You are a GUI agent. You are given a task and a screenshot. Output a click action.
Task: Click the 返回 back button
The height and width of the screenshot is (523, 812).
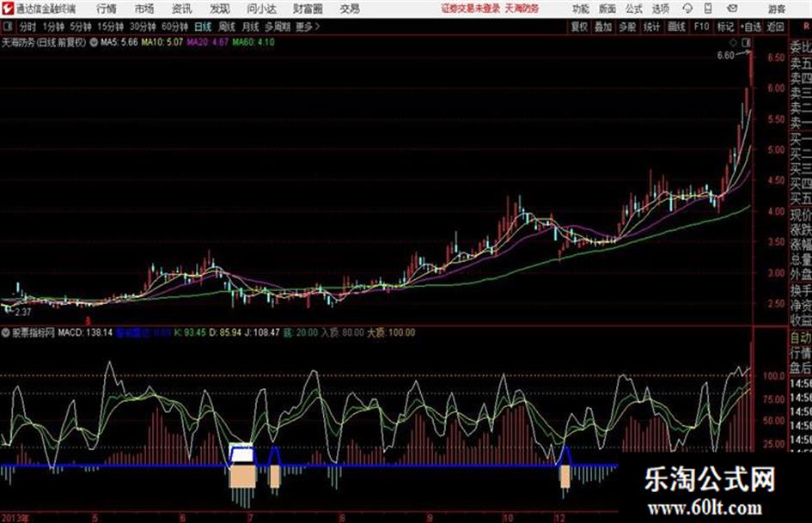point(775,27)
